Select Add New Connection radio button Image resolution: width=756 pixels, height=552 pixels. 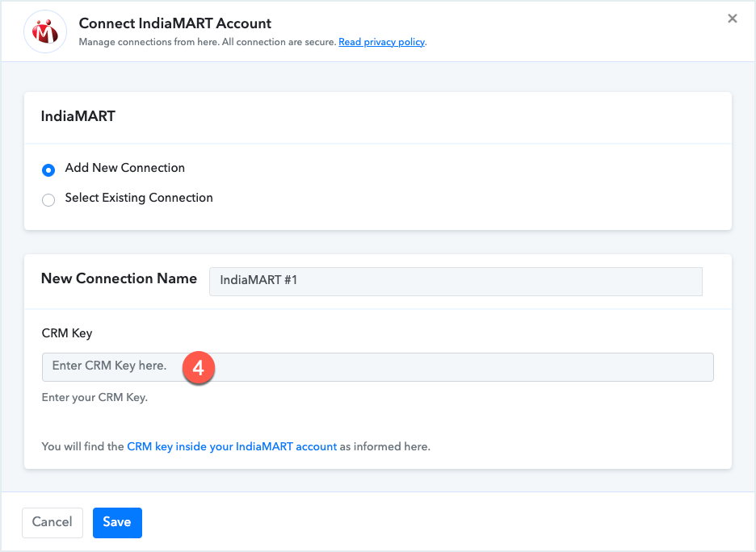point(48,170)
